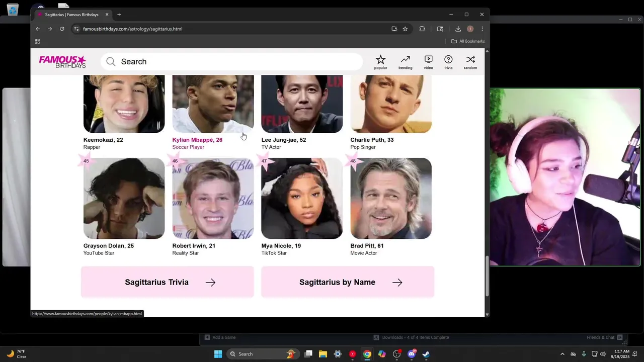
Task: Click Add a Game in Steam window
Action: pyautogui.click(x=220, y=337)
